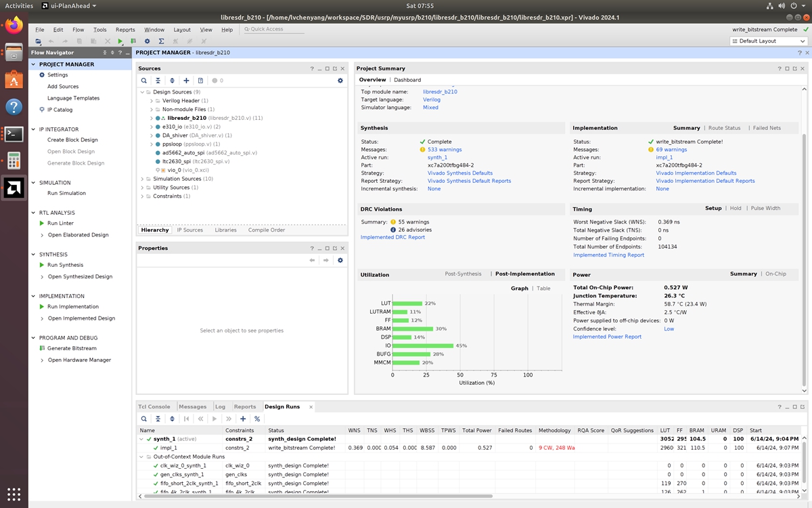The width and height of the screenshot is (812, 508).
Task: Open Settings gear in main toolbar
Action: [148, 41]
